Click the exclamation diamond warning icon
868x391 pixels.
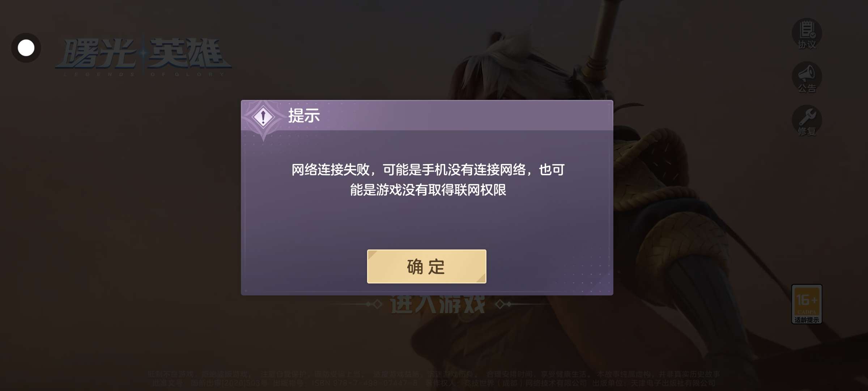(x=263, y=117)
